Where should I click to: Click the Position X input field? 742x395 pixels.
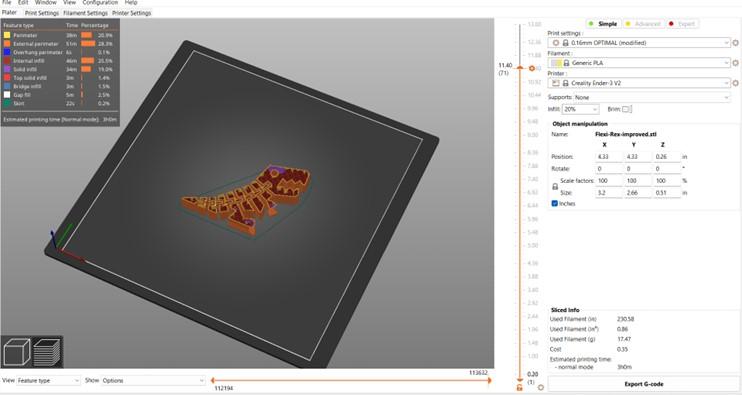[x=609, y=157]
